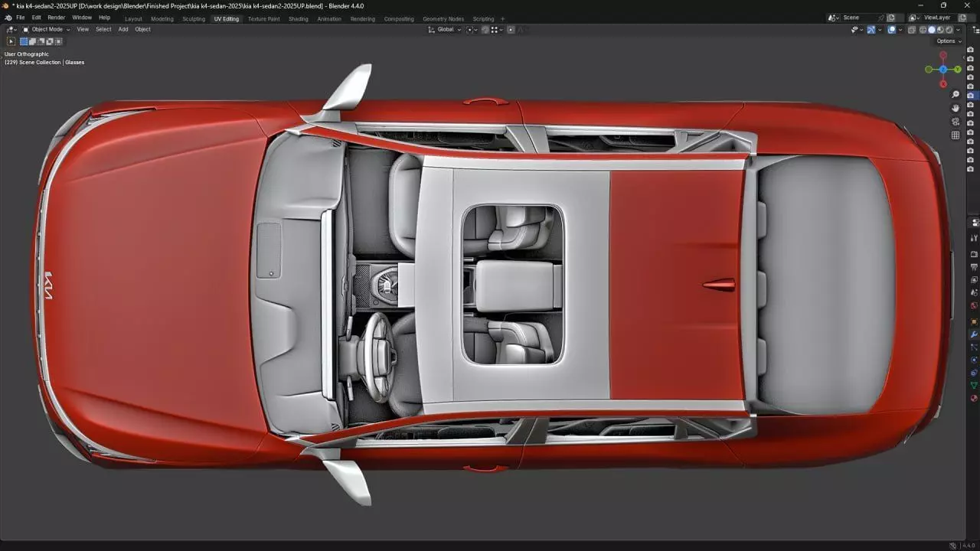Switch to rendered viewport shading
The image size is (980, 551).
coord(949,29)
